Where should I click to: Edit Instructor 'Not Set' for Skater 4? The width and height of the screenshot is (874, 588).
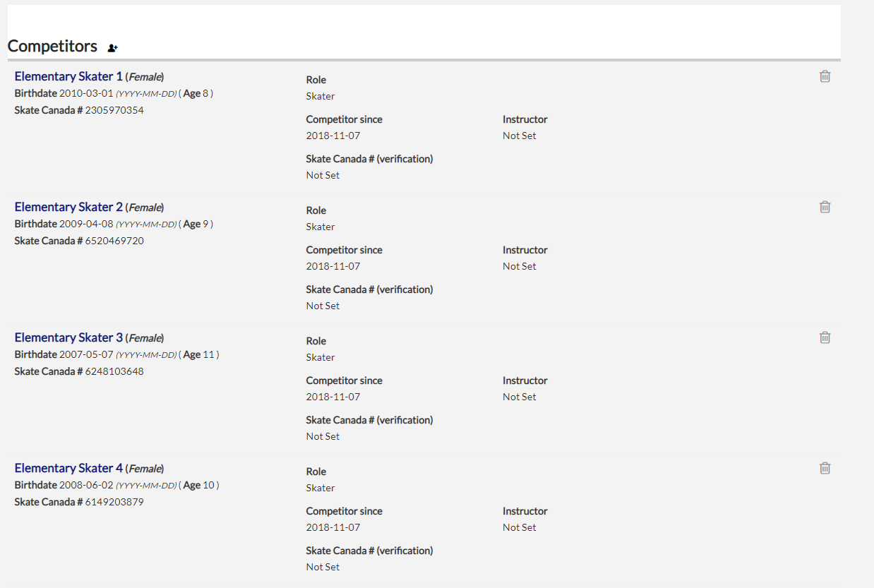(520, 527)
